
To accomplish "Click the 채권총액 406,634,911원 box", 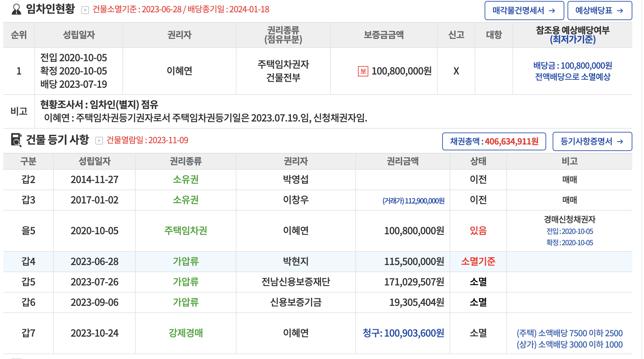I will tap(494, 142).
